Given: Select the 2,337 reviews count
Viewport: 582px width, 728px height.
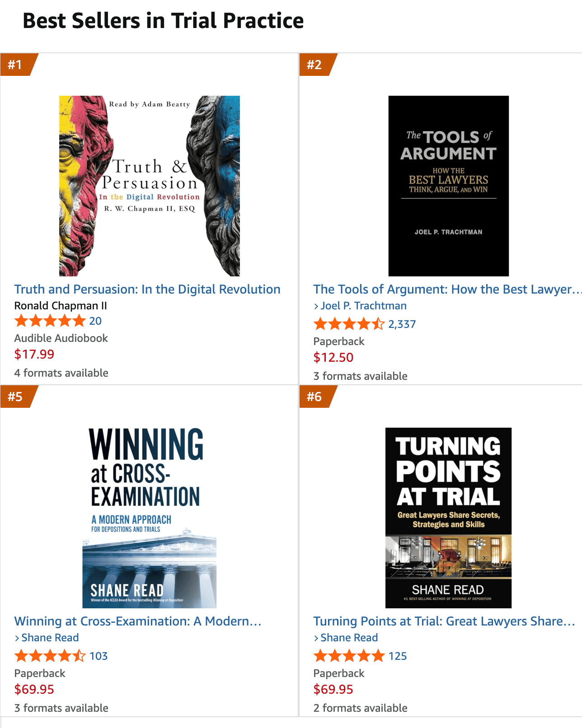Looking at the screenshot, I should click(x=401, y=324).
